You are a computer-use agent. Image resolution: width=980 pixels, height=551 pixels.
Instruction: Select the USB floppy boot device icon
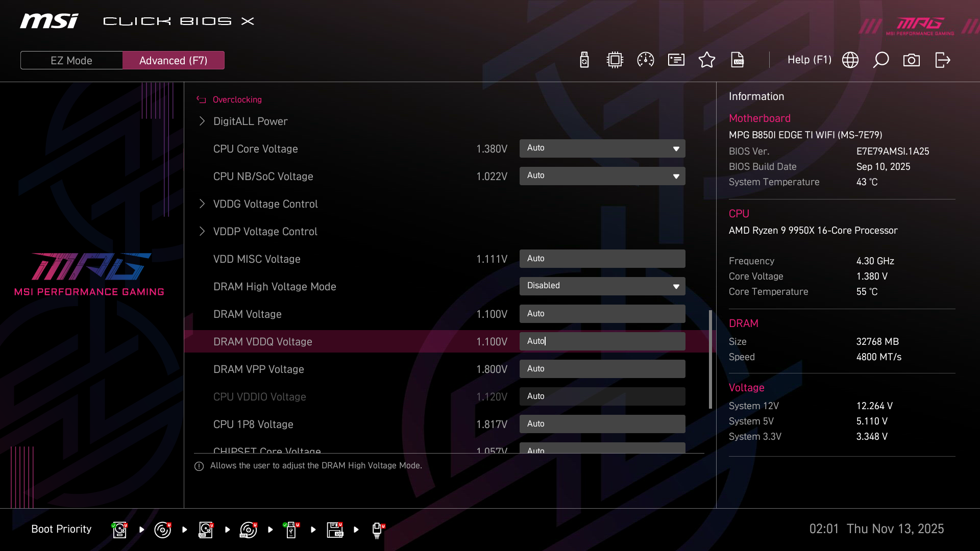pyautogui.click(x=335, y=530)
